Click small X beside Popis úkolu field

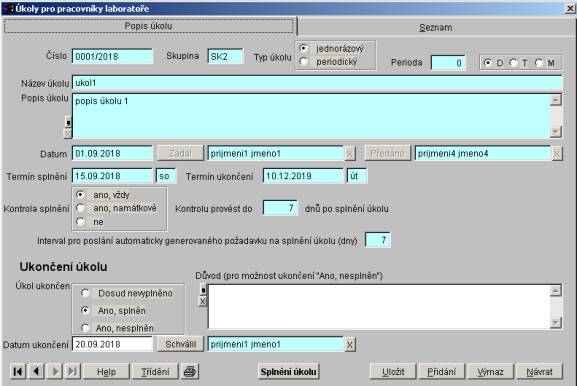coord(67,133)
